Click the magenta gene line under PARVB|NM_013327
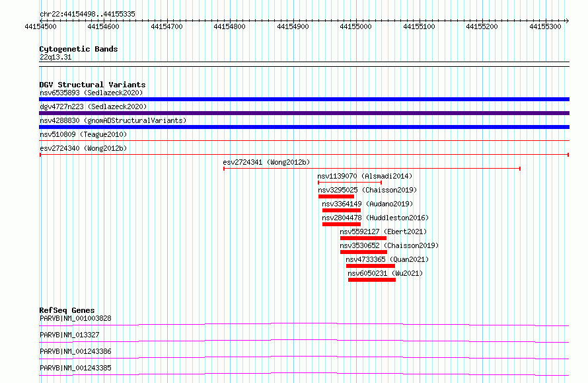Screen dimensions: 588x383 pos(304,341)
